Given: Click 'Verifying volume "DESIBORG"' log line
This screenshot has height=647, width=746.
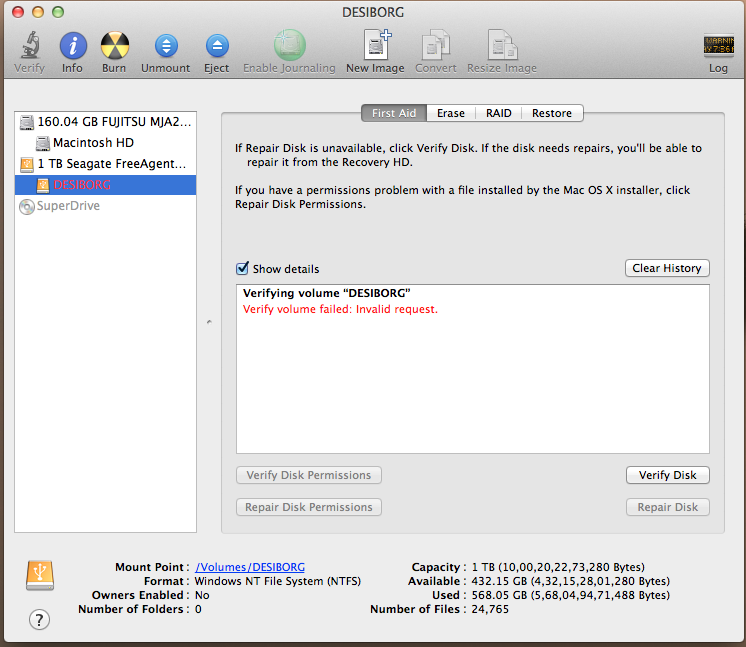Looking at the screenshot, I should point(326,293).
